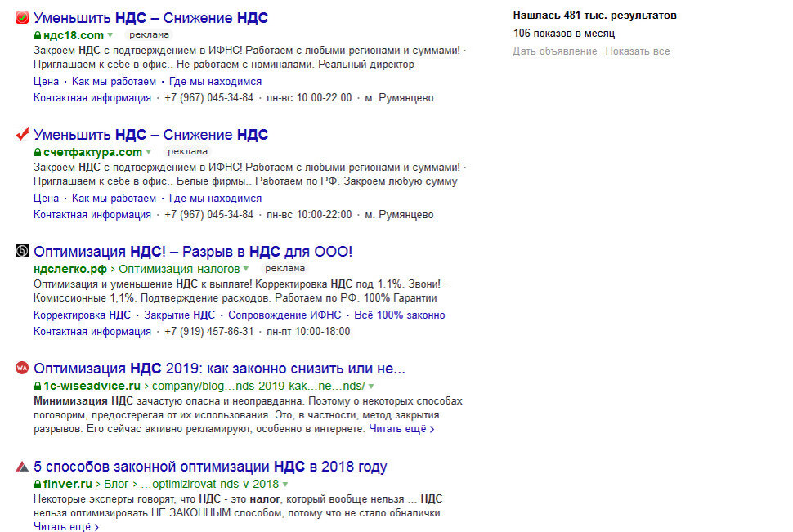This screenshot has height=532, width=793.
Task: Click 'Цена' sitelink under счетфактура.com ad
Action: tap(46, 199)
